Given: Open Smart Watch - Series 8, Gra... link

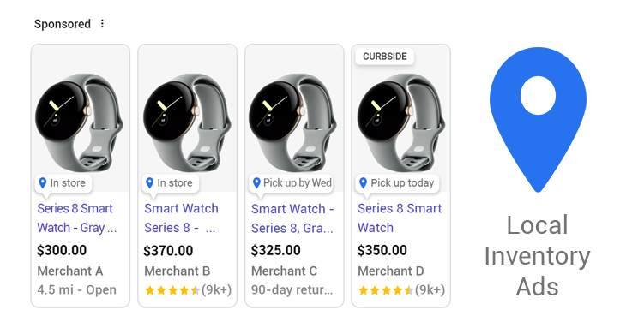Looking at the screenshot, I should pyautogui.click(x=292, y=218).
